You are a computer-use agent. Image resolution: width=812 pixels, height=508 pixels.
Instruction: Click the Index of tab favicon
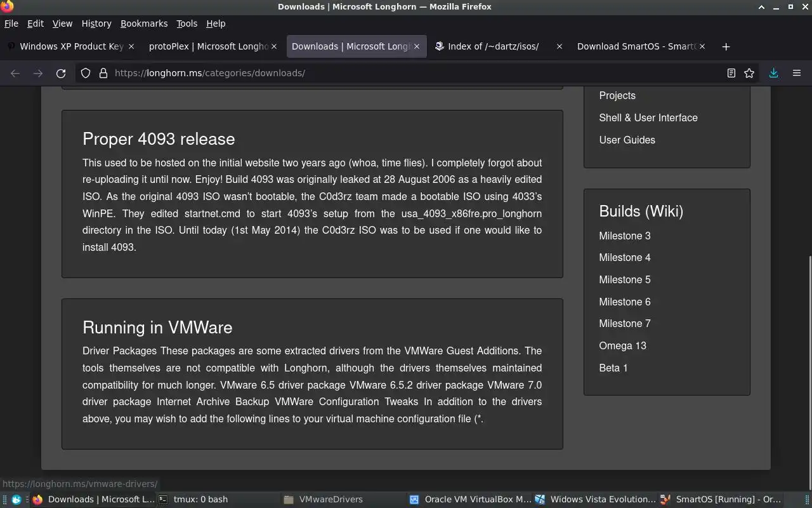[439, 46]
